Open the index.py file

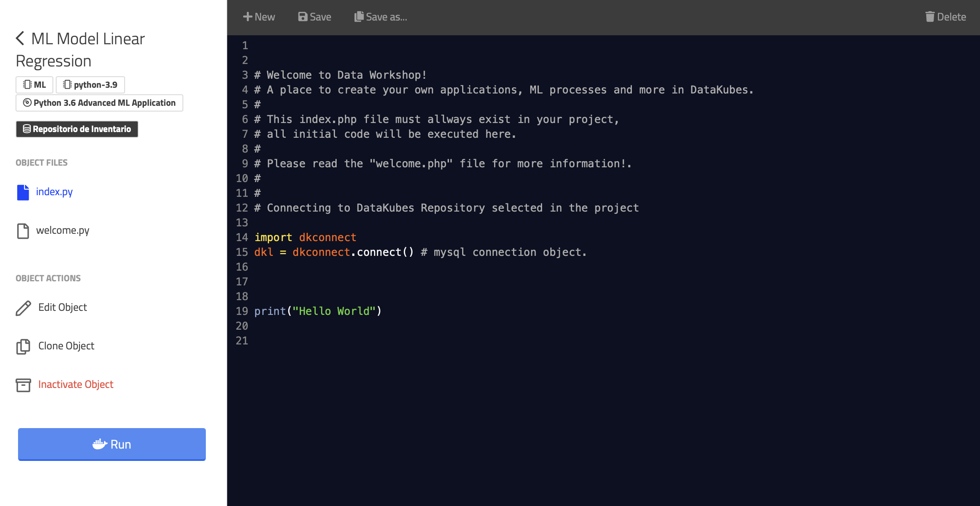tap(54, 191)
